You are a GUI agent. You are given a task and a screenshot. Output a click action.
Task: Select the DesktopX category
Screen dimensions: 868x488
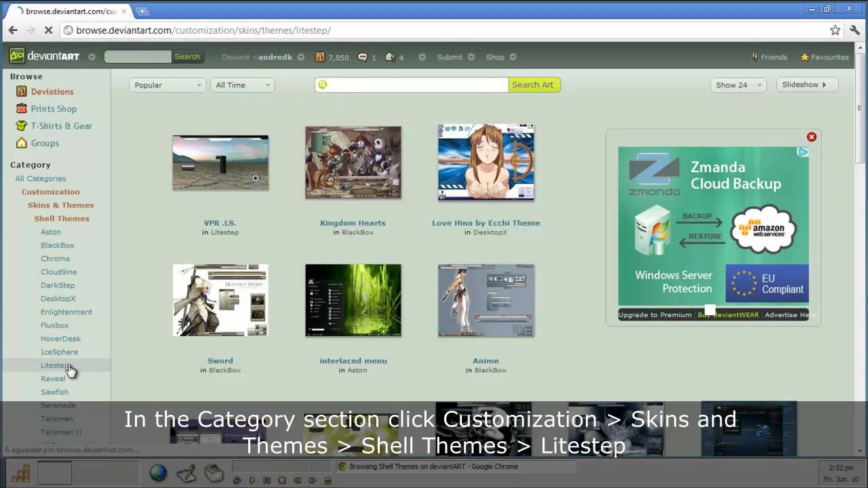[58, 298]
